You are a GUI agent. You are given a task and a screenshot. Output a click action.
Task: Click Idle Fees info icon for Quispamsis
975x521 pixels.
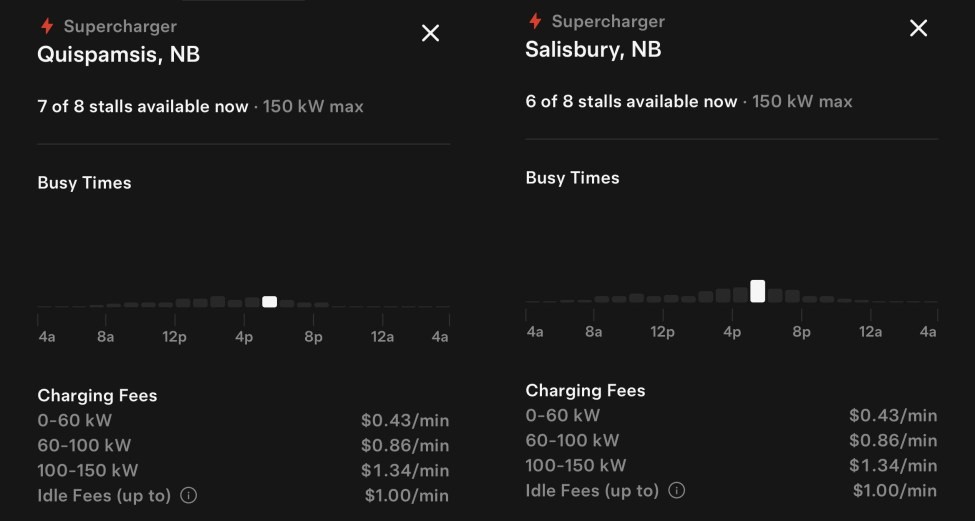pyautogui.click(x=189, y=495)
